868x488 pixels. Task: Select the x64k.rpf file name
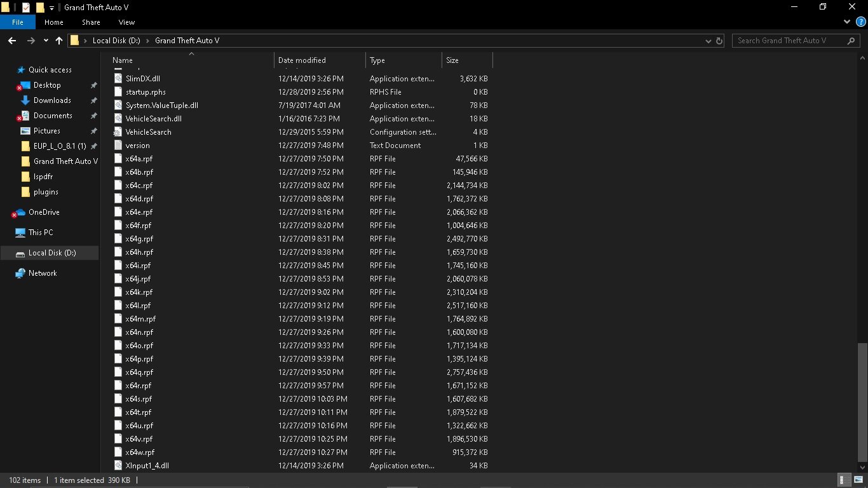pos(139,292)
